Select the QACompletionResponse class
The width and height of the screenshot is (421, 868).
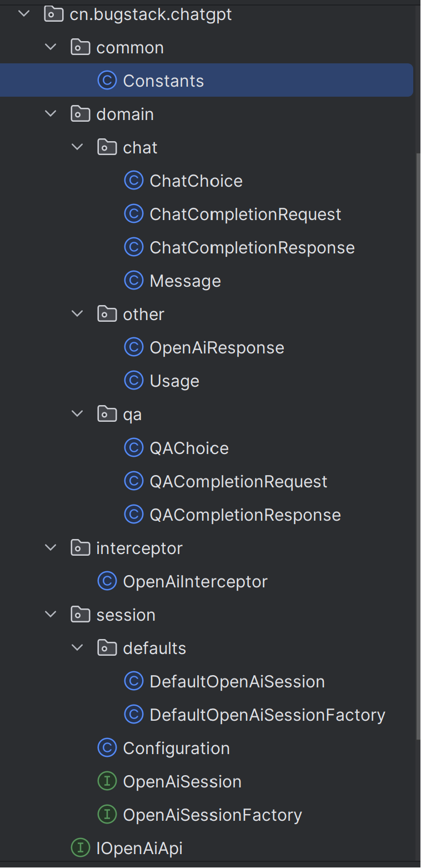point(245,515)
